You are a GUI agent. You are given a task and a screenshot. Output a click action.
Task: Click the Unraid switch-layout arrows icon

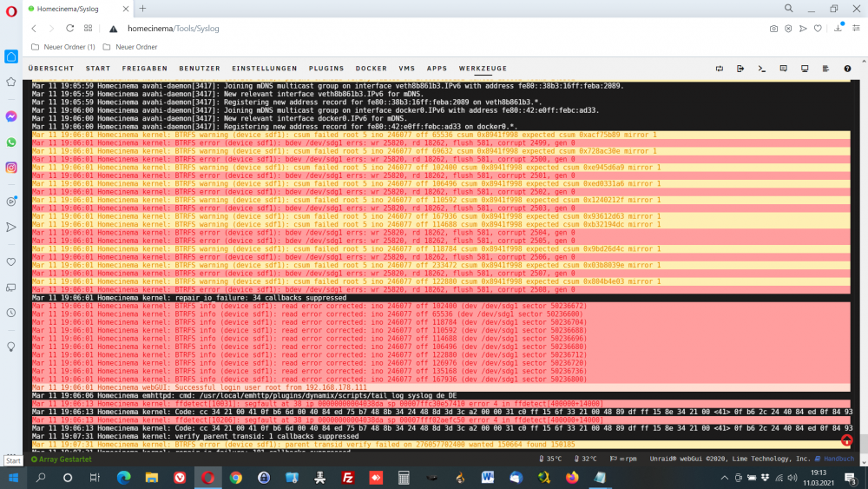[719, 69]
